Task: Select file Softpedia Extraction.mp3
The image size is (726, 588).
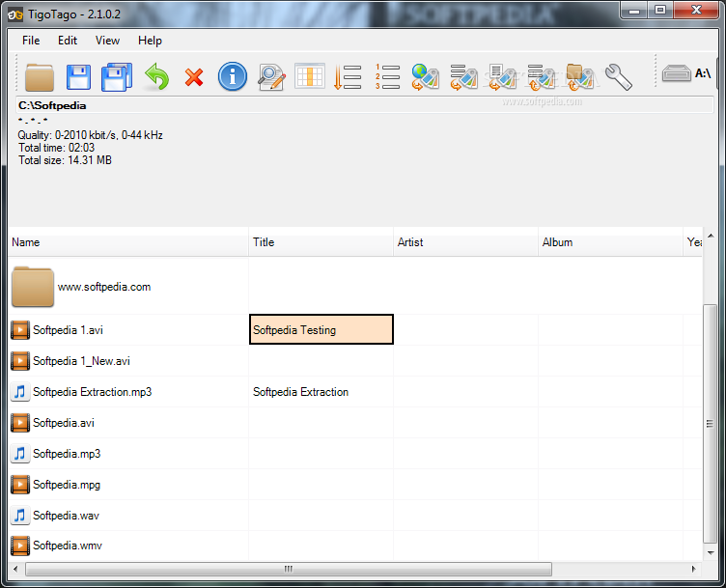Action: tap(92, 392)
